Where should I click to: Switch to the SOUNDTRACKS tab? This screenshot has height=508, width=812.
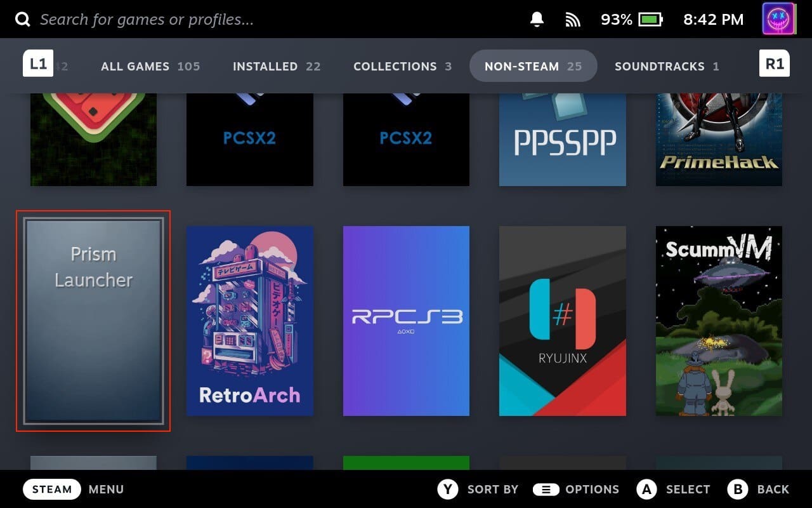(660, 66)
